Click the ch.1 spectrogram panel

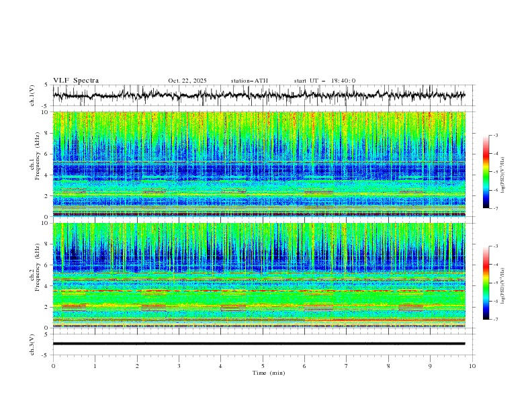tap(259, 164)
